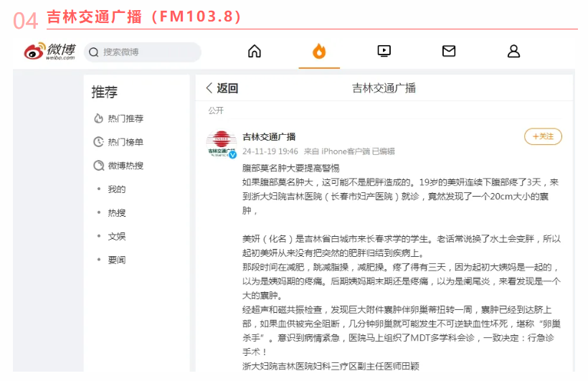Click the 来自 iPhone客户端 source text
The width and height of the screenshot is (588, 381).
[336, 151]
